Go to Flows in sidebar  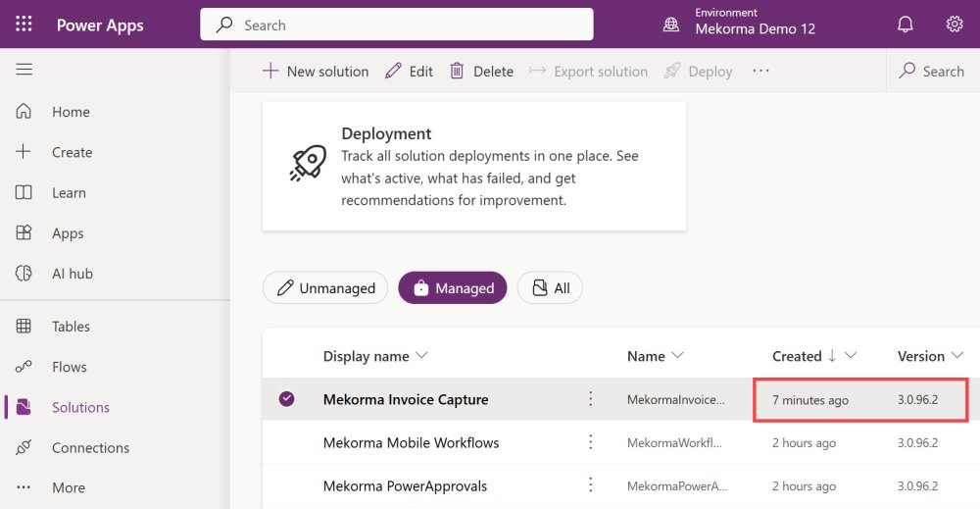click(69, 367)
